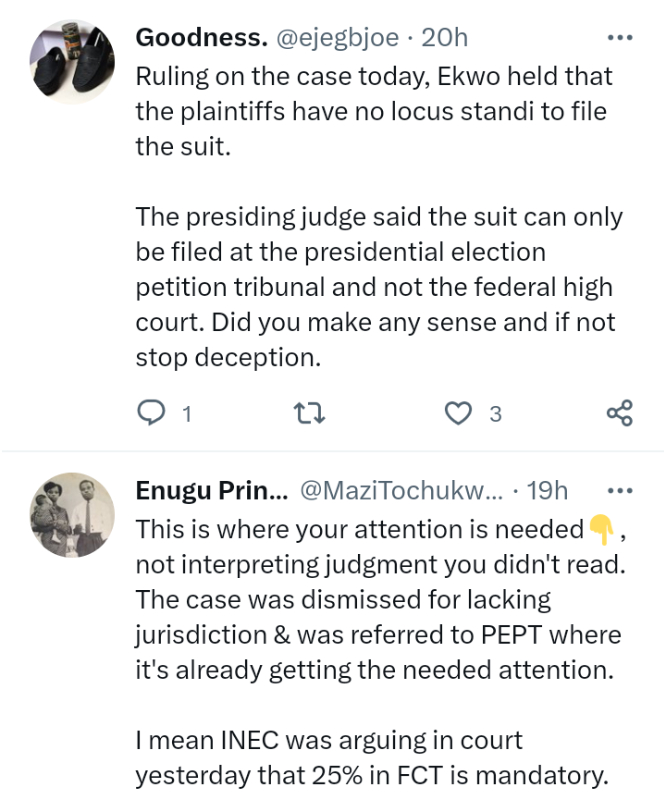Open the 20h timestamp of the tweet
This screenshot has height=812, width=666.
pyautogui.click(x=445, y=38)
